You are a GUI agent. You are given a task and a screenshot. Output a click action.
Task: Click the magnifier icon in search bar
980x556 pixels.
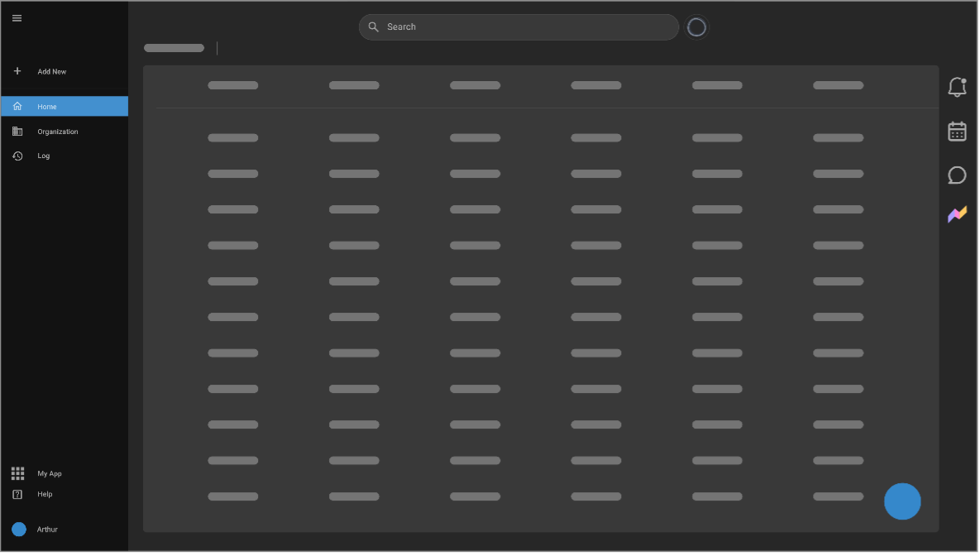point(374,27)
